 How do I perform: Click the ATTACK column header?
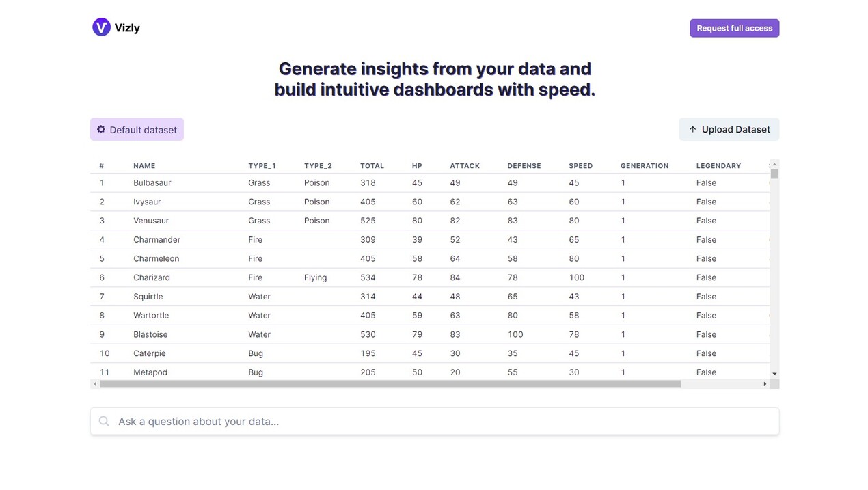pos(465,166)
